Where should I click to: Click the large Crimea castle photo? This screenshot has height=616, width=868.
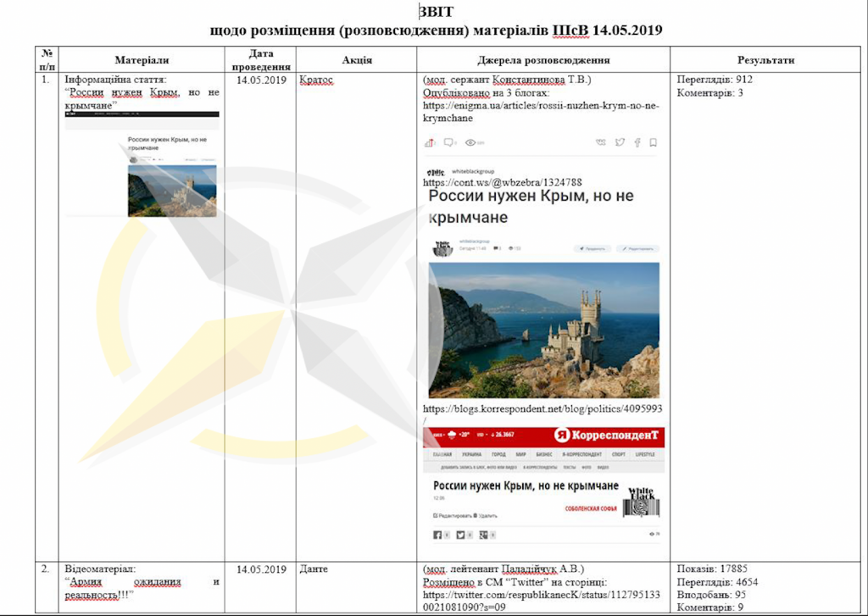[543, 330]
